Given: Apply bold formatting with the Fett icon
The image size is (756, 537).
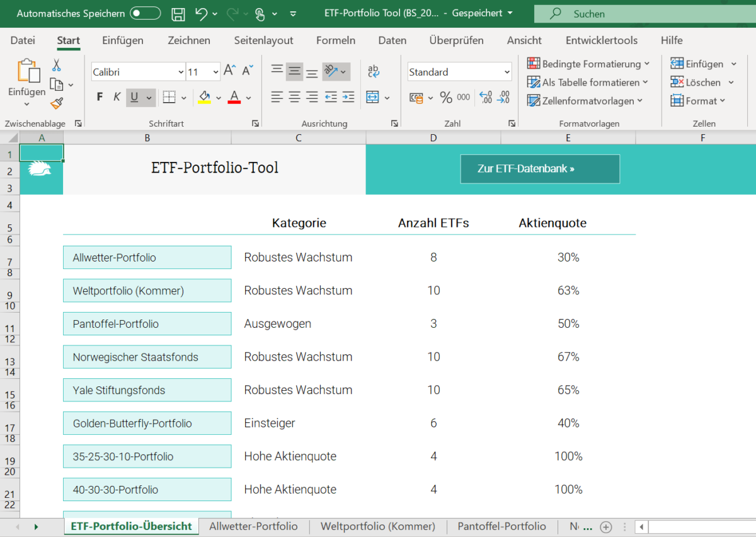Looking at the screenshot, I should click(x=99, y=96).
